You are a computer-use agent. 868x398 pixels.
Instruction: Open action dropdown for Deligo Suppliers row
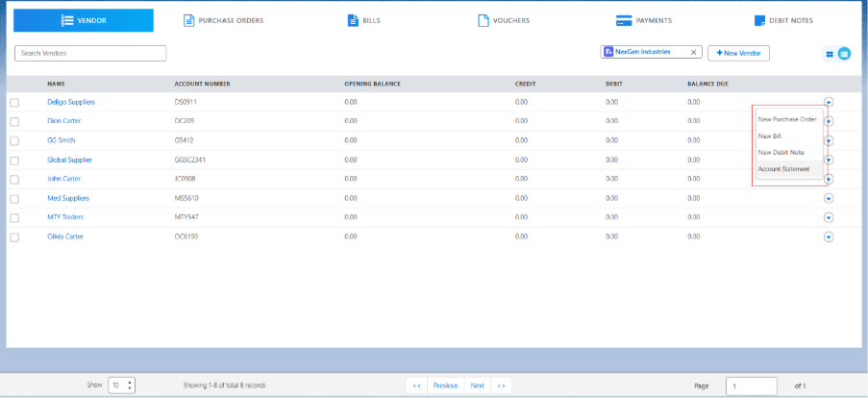(829, 102)
